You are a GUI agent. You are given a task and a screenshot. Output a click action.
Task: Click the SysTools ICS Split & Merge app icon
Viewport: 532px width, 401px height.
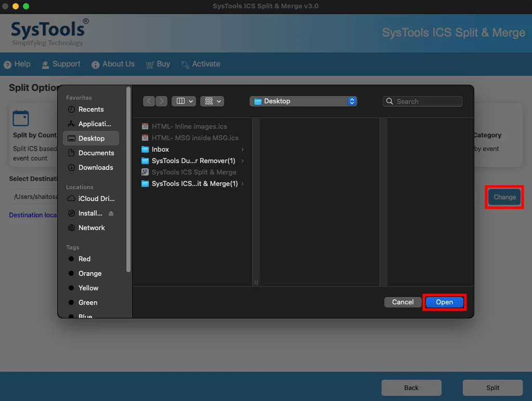pyautogui.click(x=145, y=172)
